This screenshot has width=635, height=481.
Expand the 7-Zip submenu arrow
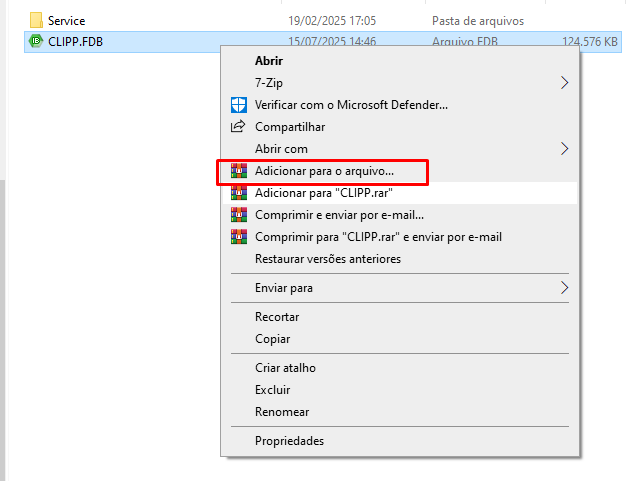pos(564,82)
